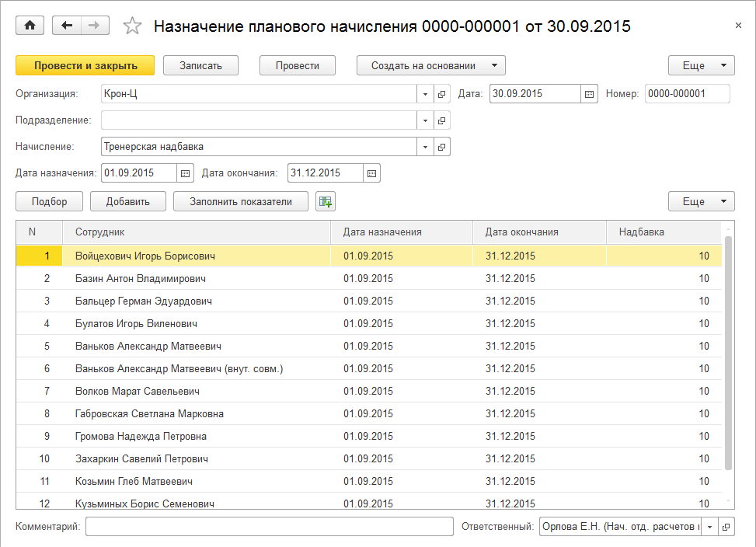Select the row for Громова Надежда Петровна
Screen dimensions: 756x547
(141, 436)
